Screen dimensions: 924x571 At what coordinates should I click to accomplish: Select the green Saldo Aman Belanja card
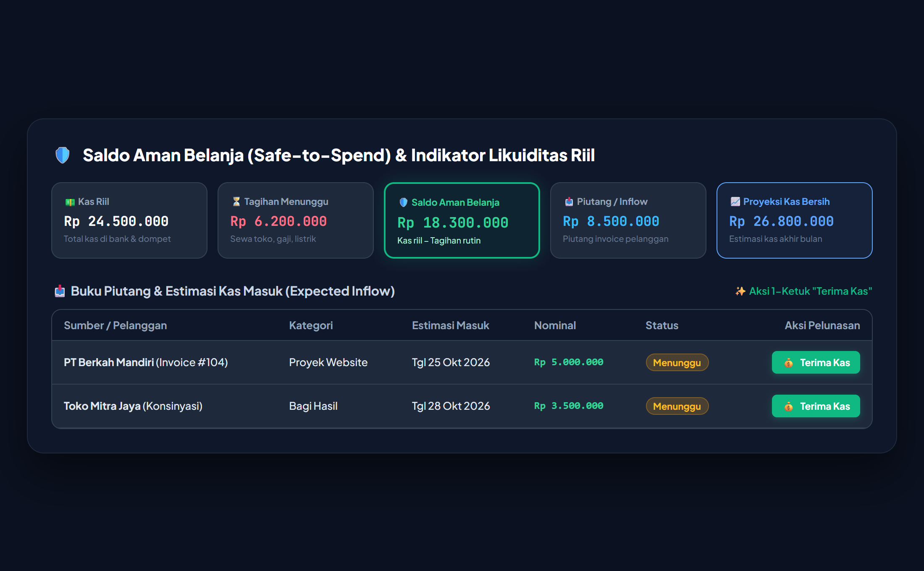tap(462, 220)
